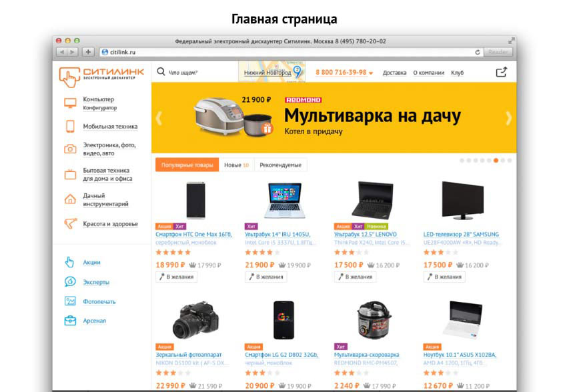The width and height of the screenshot is (567, 392).
Task: Select the highlighted orange carousel dot
Action: pyautogui.click(x=496, y=161)
